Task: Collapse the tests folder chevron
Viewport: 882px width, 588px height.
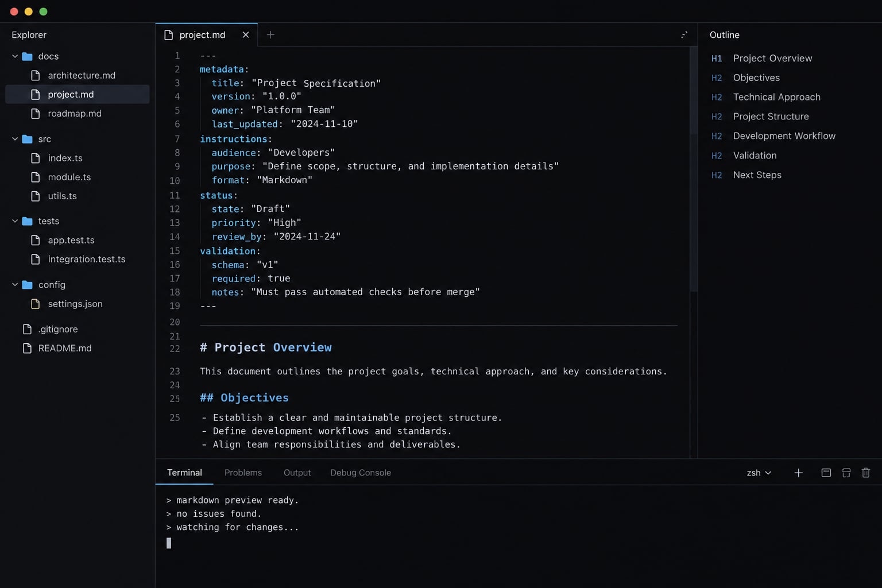Action: coord(15,221)
